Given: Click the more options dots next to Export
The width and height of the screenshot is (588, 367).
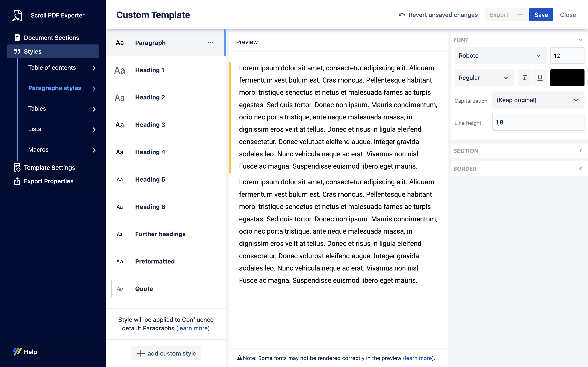Looking at the screenshot, I should 521,15.
